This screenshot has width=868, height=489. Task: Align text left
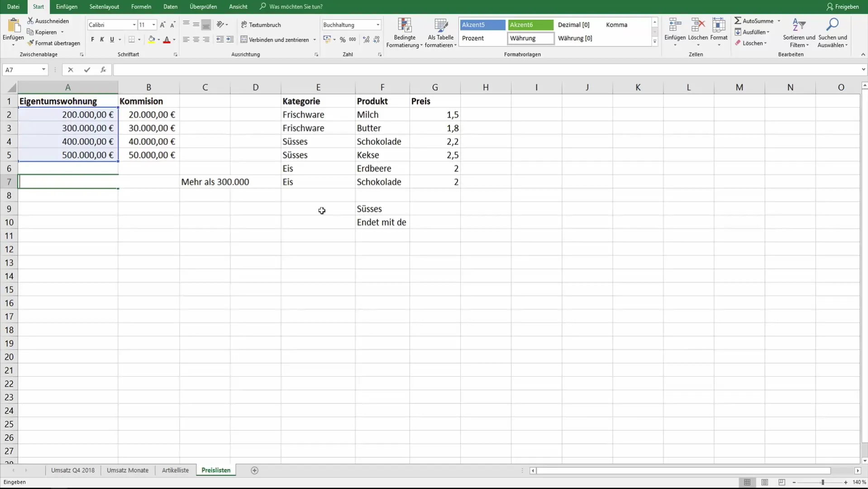(186, 40)
